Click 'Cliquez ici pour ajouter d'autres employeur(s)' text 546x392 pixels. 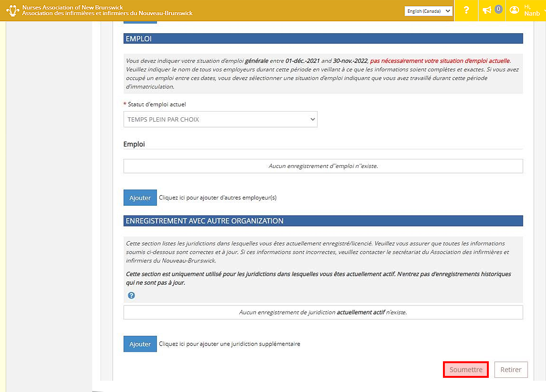click(x=217, y=198)
